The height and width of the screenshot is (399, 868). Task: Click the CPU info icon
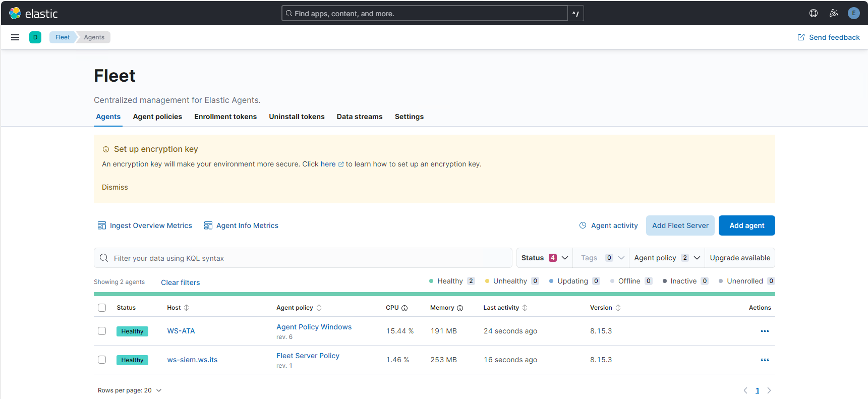404,308
